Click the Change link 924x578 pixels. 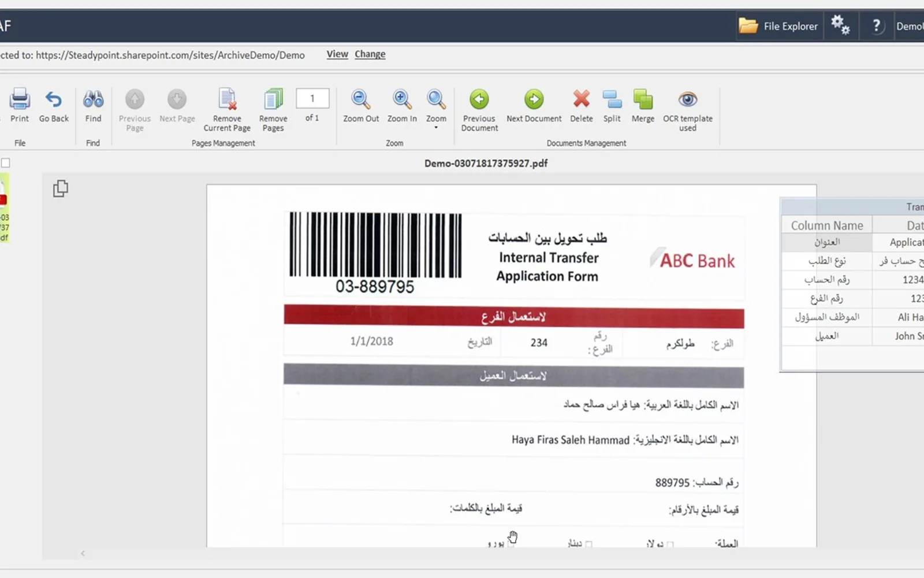point(370,54)
